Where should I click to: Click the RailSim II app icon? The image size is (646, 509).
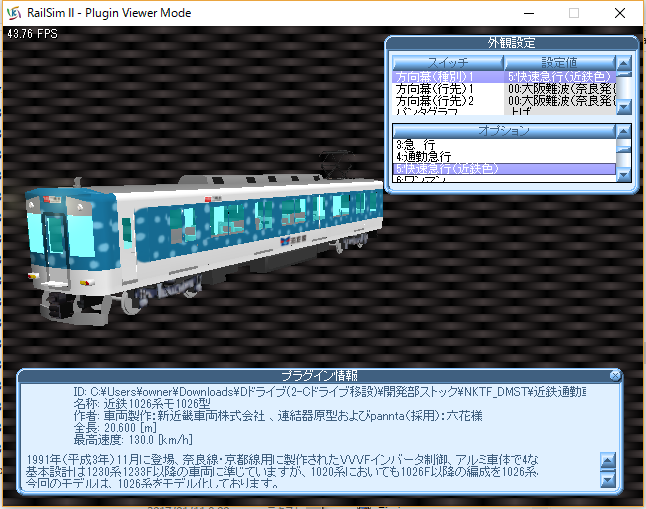(x=14, y=13)
